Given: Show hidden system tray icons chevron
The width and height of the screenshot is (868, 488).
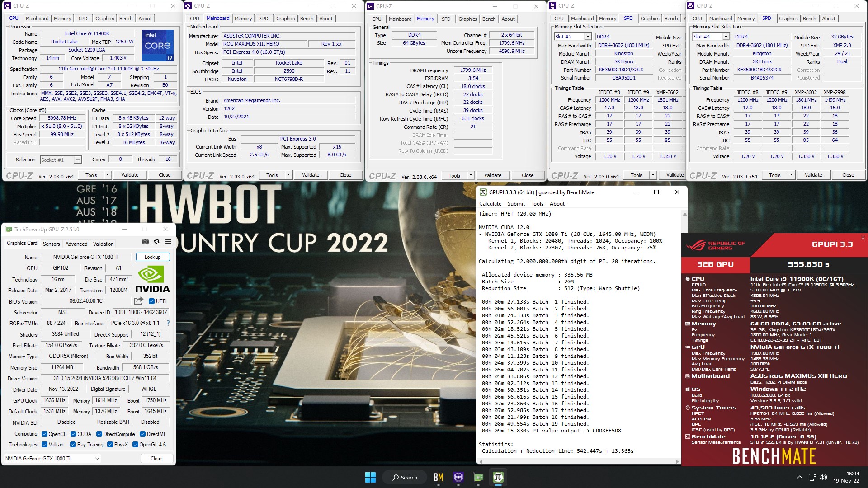Looking at the screenshot, I should pos(799,477).
